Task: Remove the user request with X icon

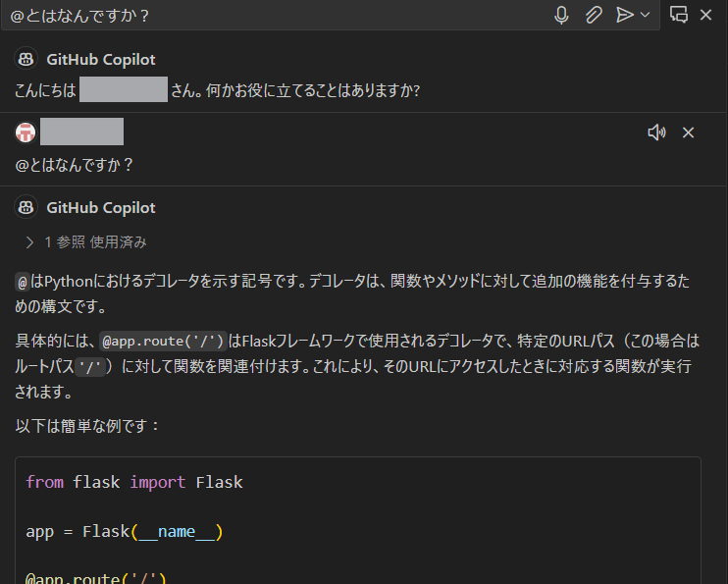Action: tap(688, 133)
